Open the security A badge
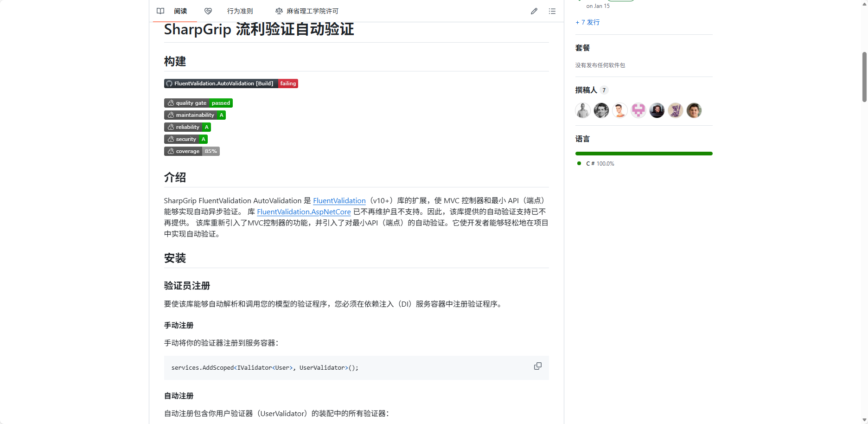The width and height of the screenshot is (868, 424). [186, 139]
